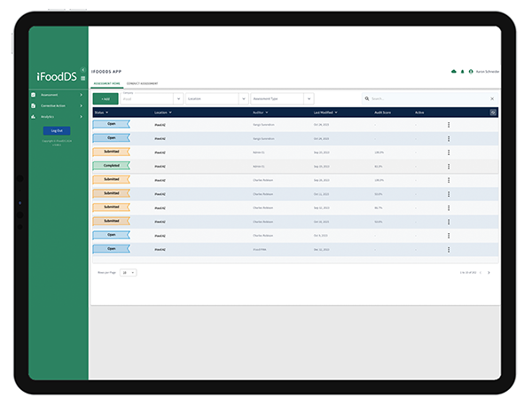Open the Location filter dropdown
The image size is (532, 405).
point(217,98)
